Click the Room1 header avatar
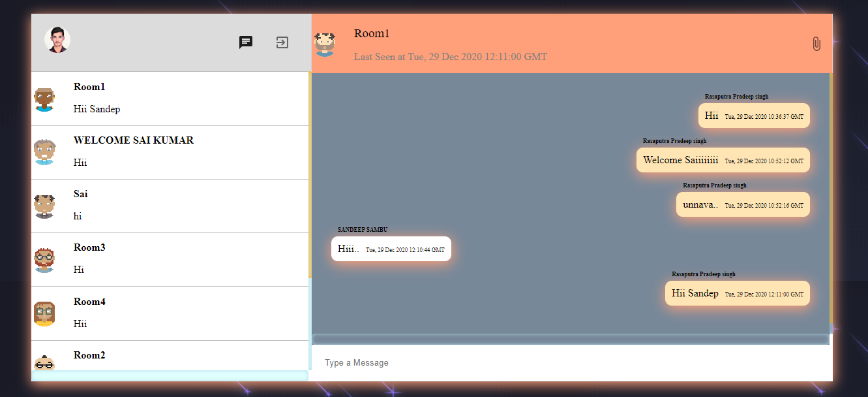The image size is (868, 397). click(325, 44)
